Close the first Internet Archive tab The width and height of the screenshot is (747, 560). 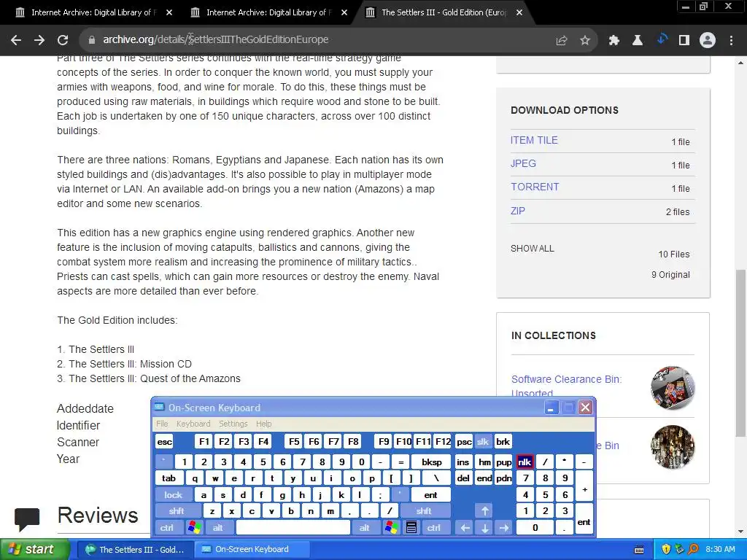click(x=169, y=12)
